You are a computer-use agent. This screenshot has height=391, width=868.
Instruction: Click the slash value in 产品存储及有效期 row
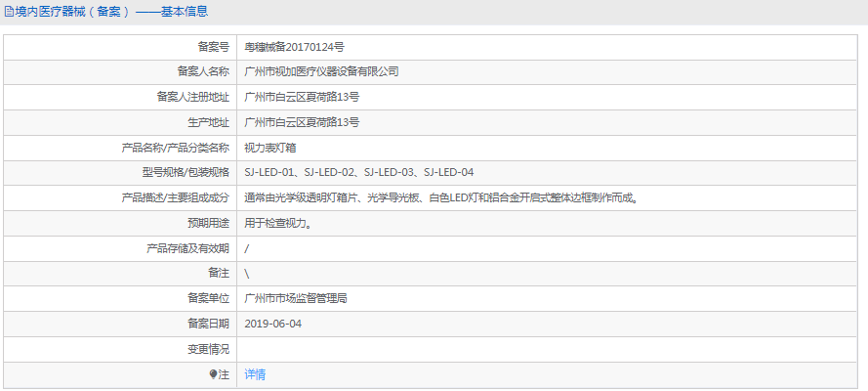[247, 248]
